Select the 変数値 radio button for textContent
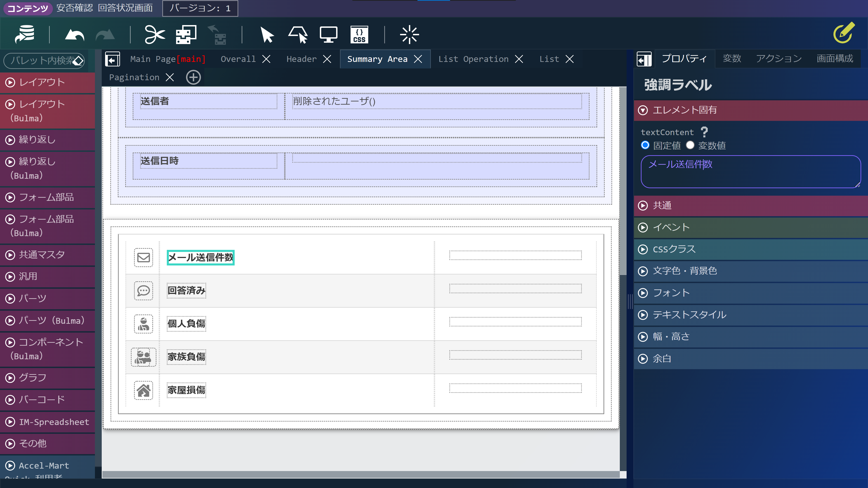This screenshot has height=488, width=868. click(x=691, y=145)
